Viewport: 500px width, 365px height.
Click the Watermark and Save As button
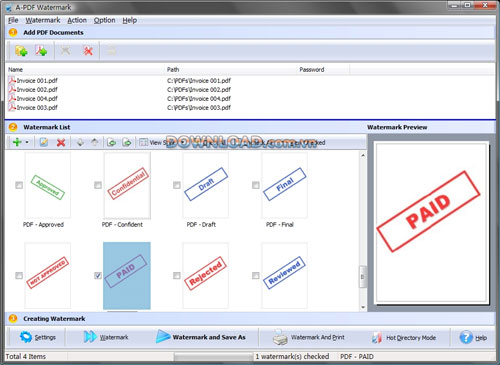pyautogui.click(x=201, y=337)
